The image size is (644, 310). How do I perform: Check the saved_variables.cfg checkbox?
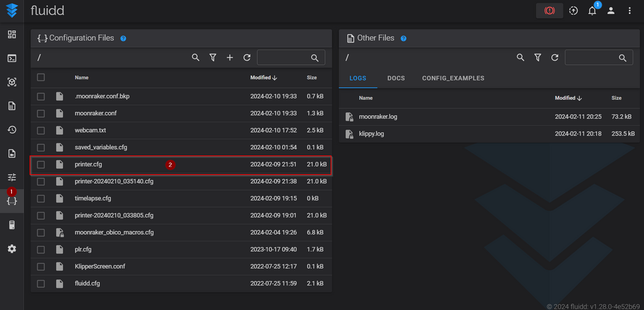click(41, 147)
